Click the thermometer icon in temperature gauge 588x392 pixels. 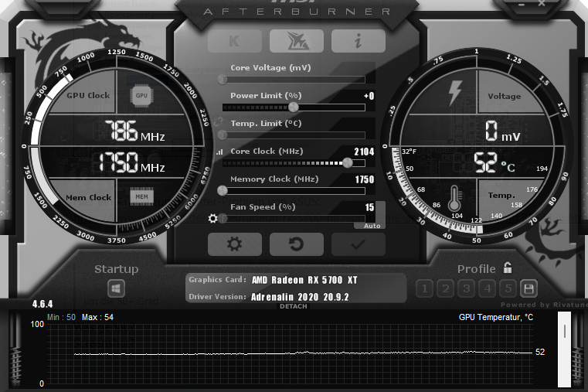(454, 198)
